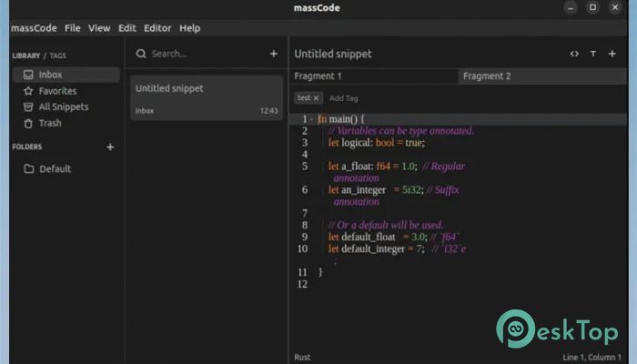This screenshot has width=637, height=364.
Task: Click the Line 1, Column 1 status
Action: (591, 357)
